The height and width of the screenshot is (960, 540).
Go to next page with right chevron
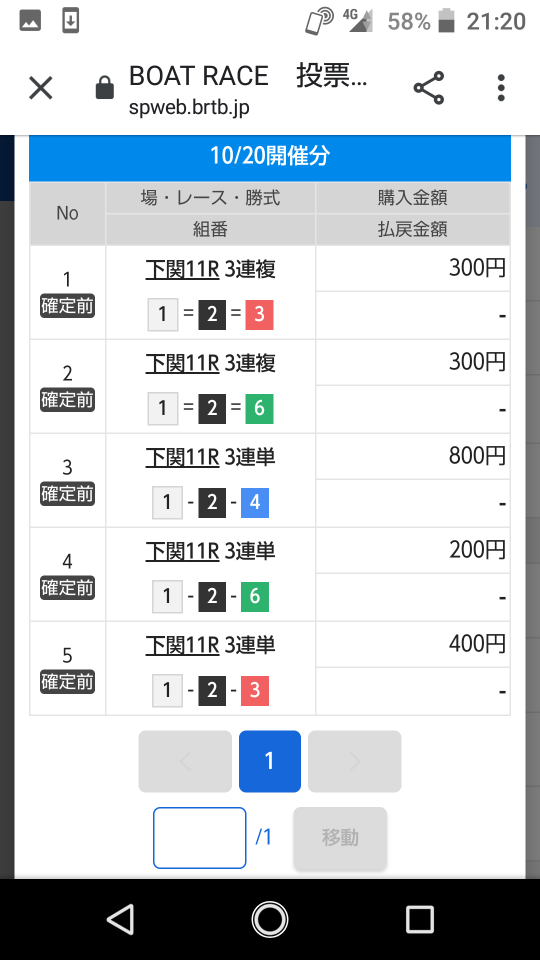click(354, 761)
